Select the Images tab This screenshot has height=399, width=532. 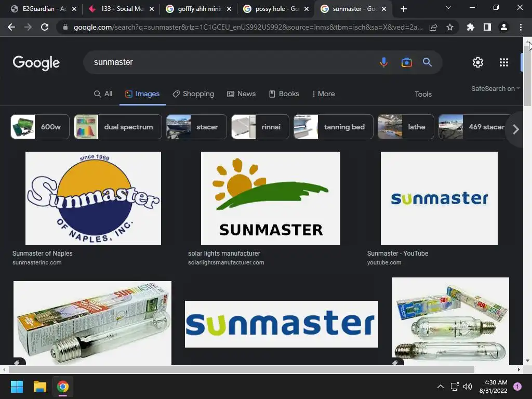click(142, 94)
